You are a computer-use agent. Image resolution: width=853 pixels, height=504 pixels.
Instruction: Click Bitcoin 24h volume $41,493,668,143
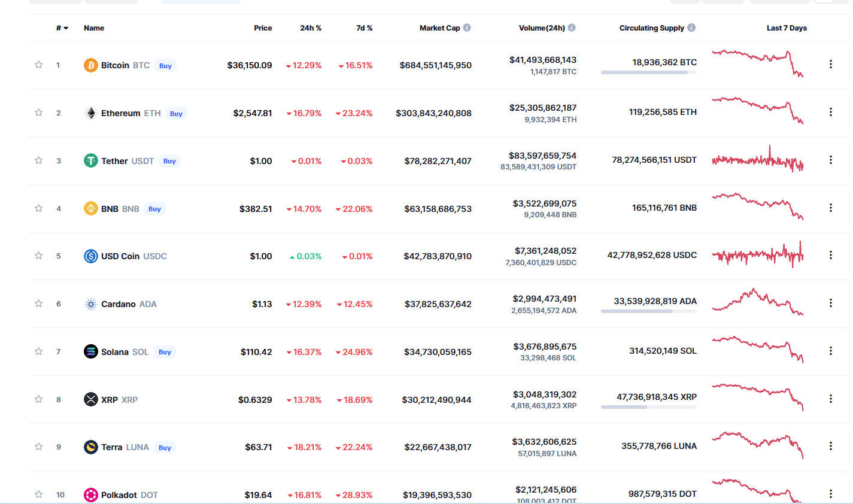tap(543, 60)
